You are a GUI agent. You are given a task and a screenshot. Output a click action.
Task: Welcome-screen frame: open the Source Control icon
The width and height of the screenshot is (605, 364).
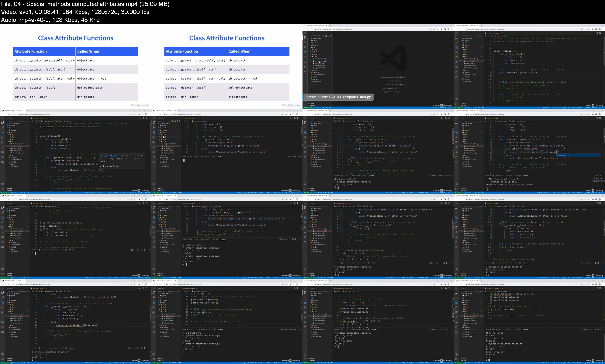[305, 47]
